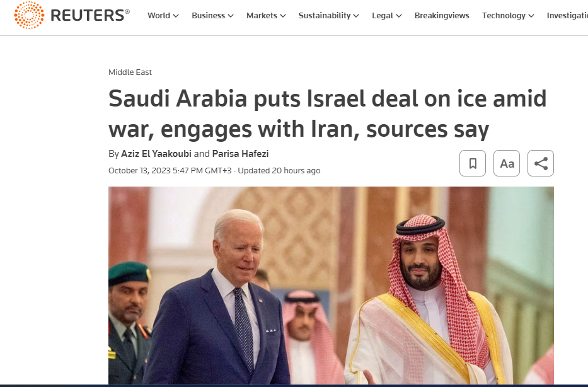Go to the Middle East section link
The width and height of the screenshot is (588, 387).
click(x=130, y=72)
